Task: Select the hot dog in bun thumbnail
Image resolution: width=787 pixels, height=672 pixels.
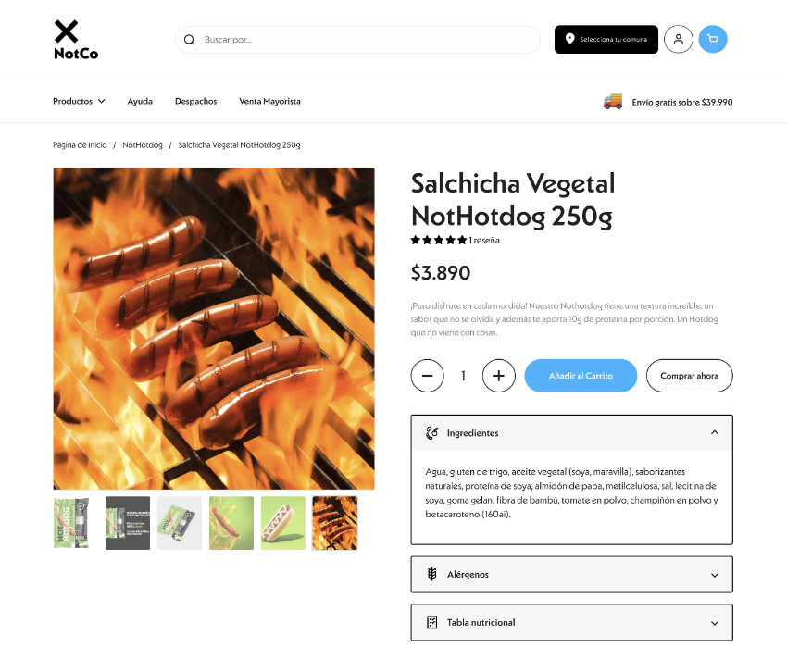Action: pos(283,523)
